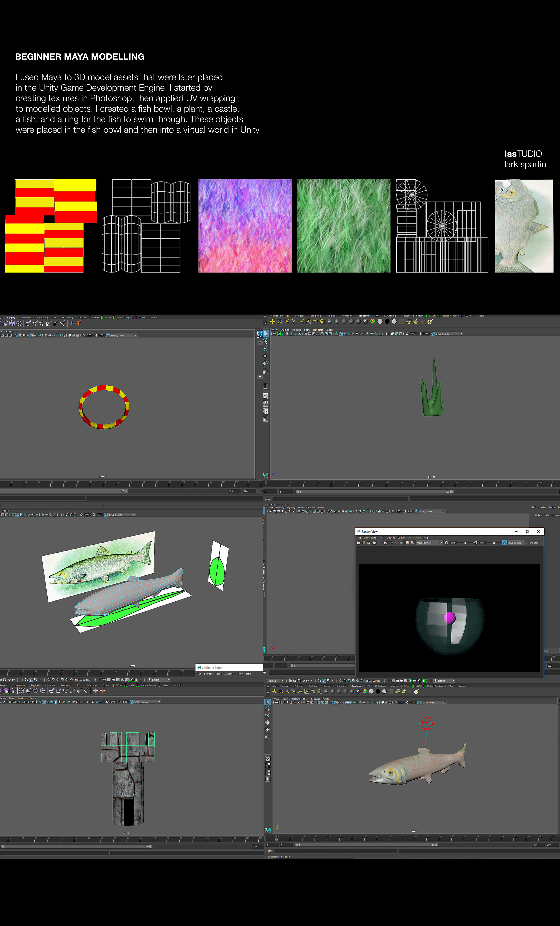Pick the Move tool beside plant viewport
The height and width of the screenshot is (926, 560).
click(x=265, y=356)
